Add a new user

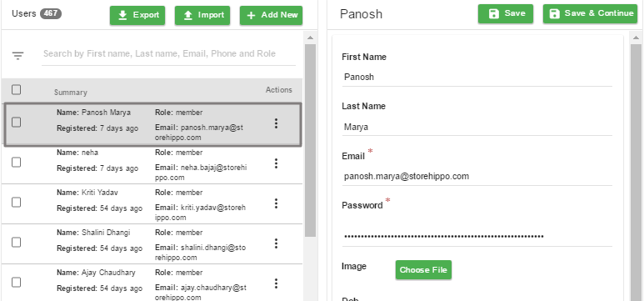271,15
